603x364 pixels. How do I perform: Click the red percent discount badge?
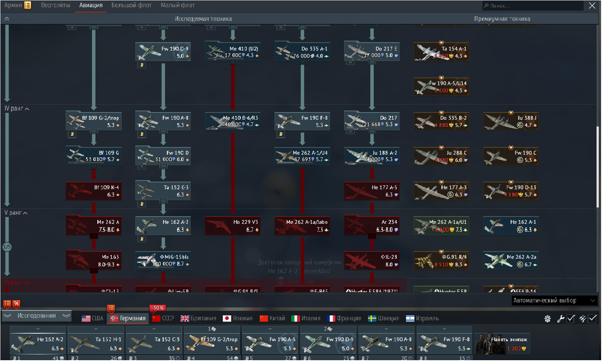(16, 304)
